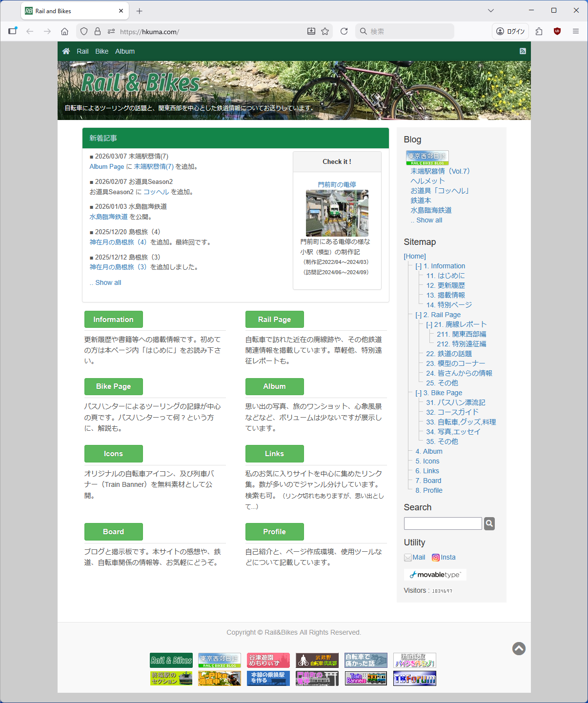Select Album in the top navigation bar

[125, 51]
